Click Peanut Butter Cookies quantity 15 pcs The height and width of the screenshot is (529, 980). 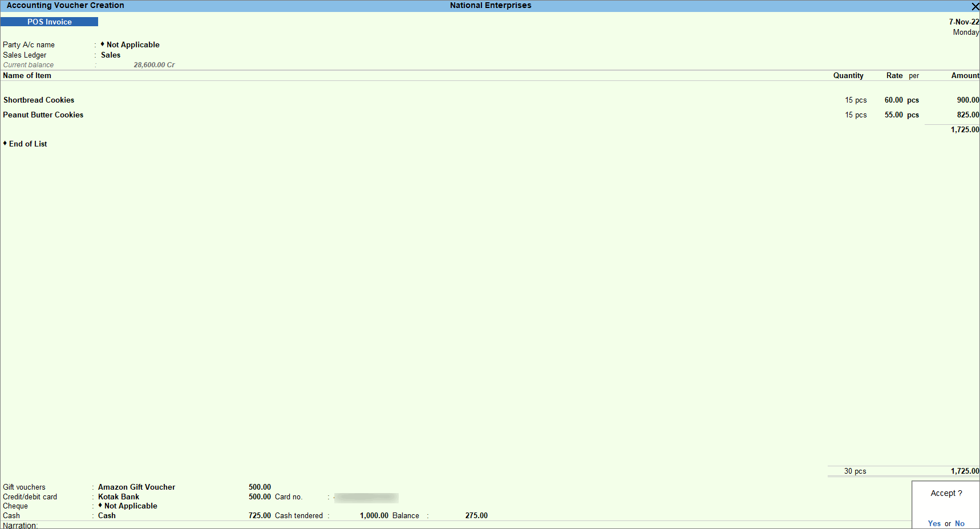click(x=856, y=115)
